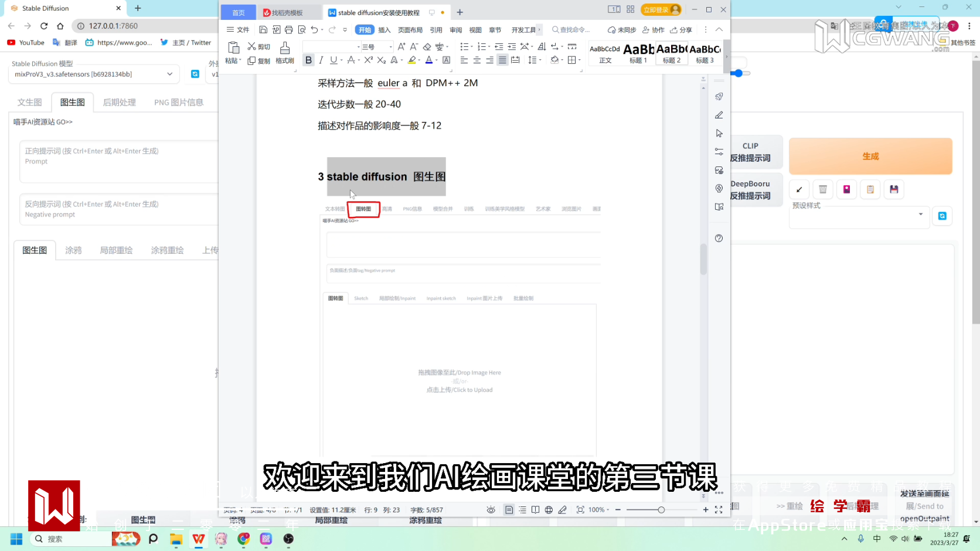Toggle eye-protection mode in status bar
This screenshot has height=551, width=980.
(491, 510)
